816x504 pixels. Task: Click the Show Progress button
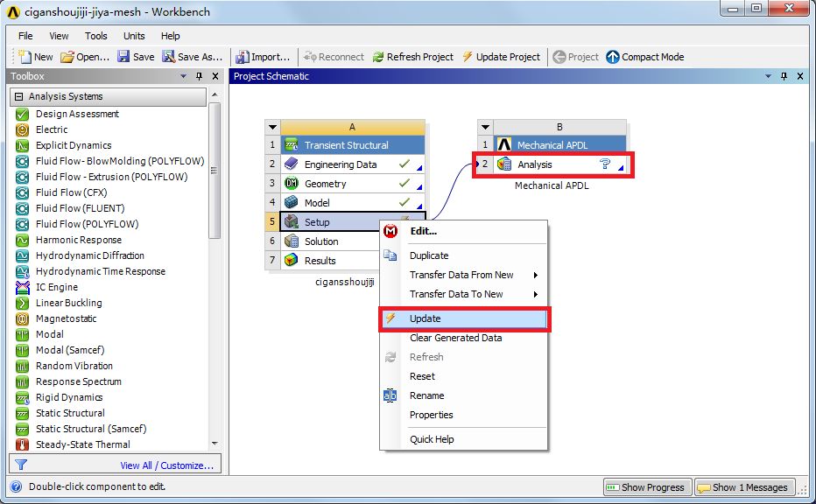point(647,487)
